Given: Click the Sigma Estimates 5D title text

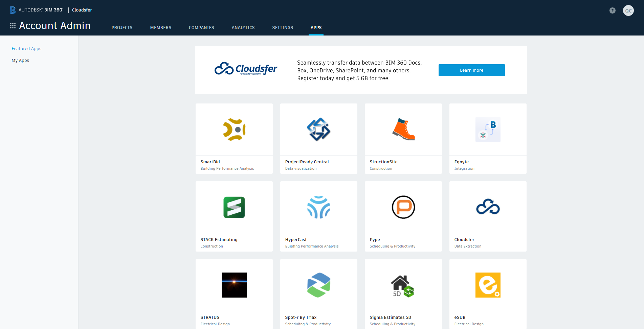Looking at the screenshot, I should coord(391,318).
